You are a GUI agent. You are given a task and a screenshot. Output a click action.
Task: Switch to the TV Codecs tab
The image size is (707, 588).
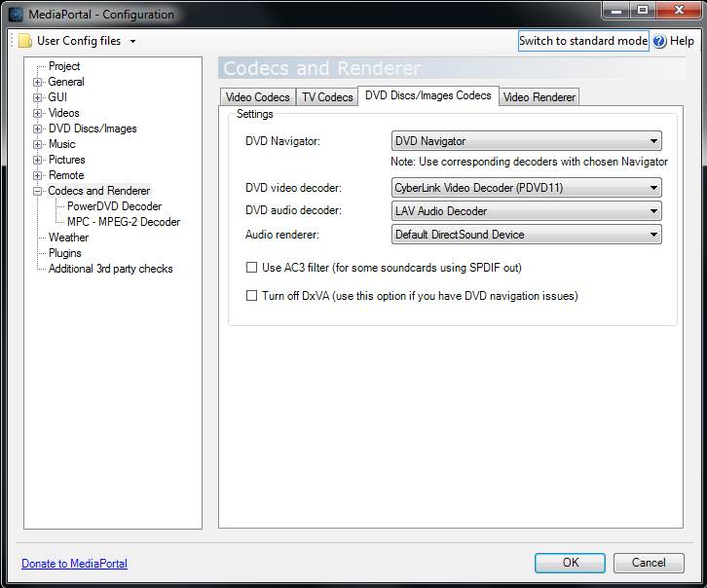327,97
